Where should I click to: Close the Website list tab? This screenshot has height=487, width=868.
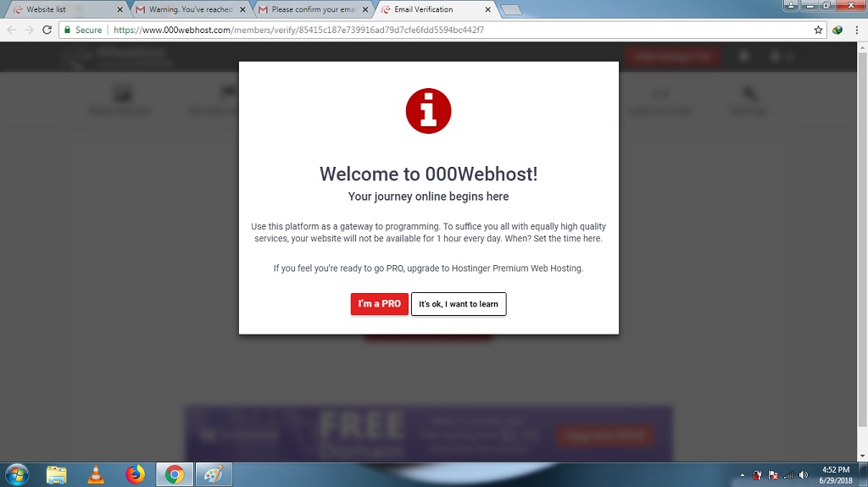[120, 9]
